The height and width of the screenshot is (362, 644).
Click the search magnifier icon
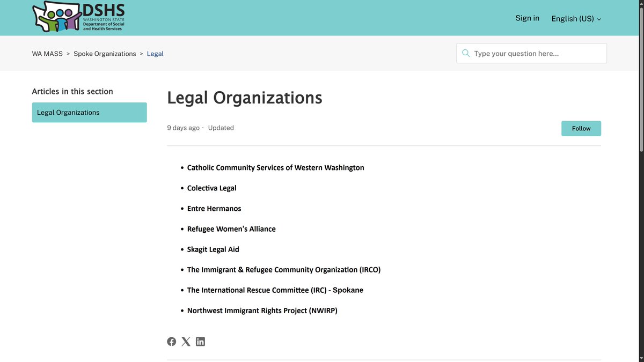click(x=466, y=53)
